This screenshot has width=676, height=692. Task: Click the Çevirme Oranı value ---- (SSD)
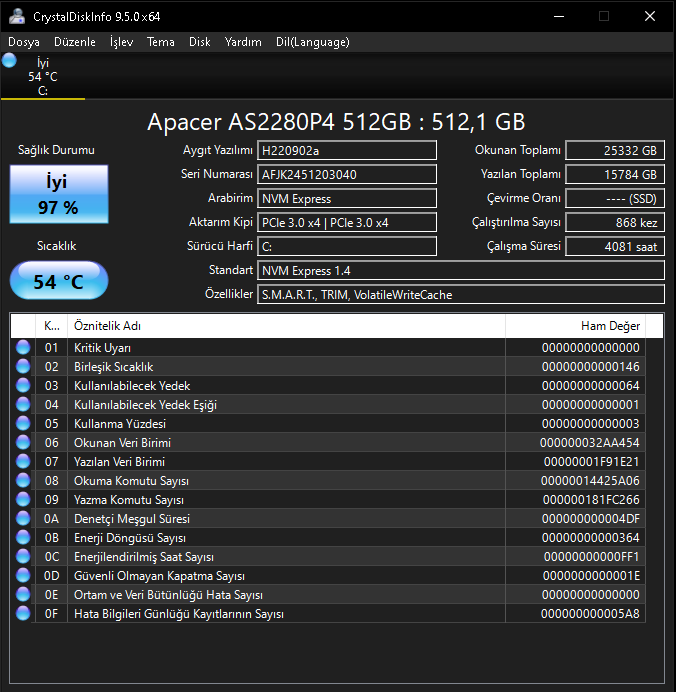point(615,198)
